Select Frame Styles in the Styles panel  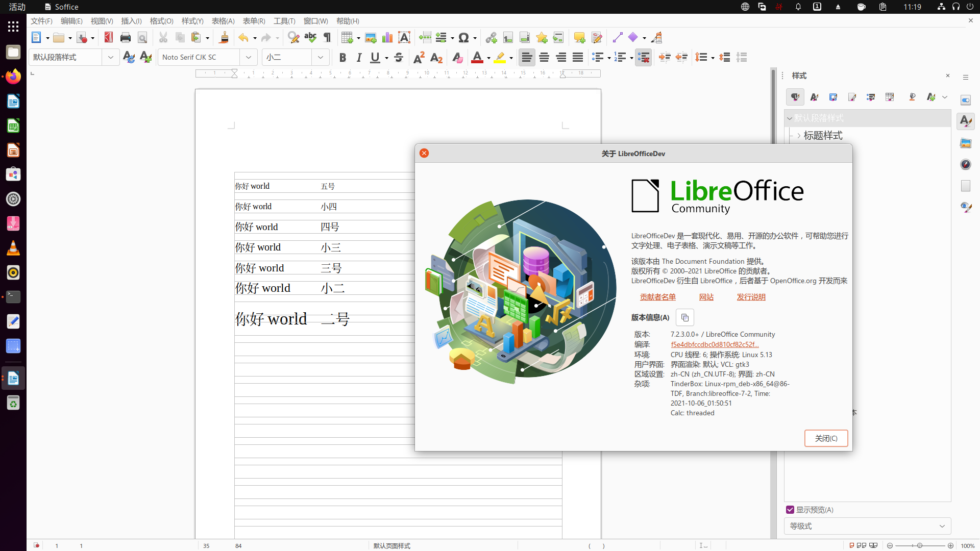tap(833, 97)
